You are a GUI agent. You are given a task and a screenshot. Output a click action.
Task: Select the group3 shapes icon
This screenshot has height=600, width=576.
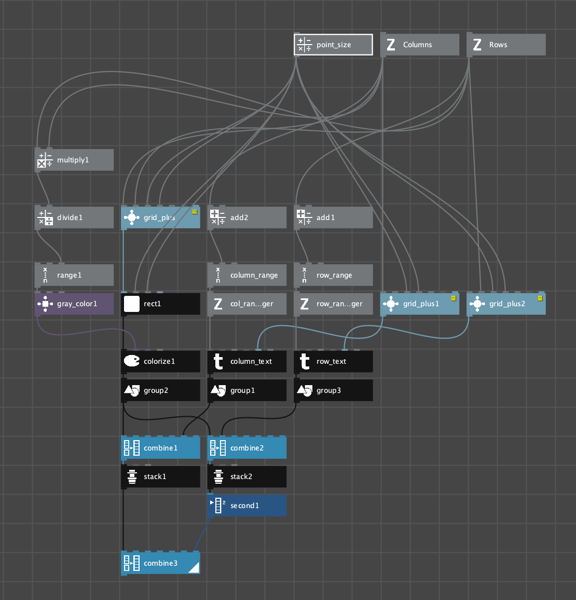coord(305,390)
